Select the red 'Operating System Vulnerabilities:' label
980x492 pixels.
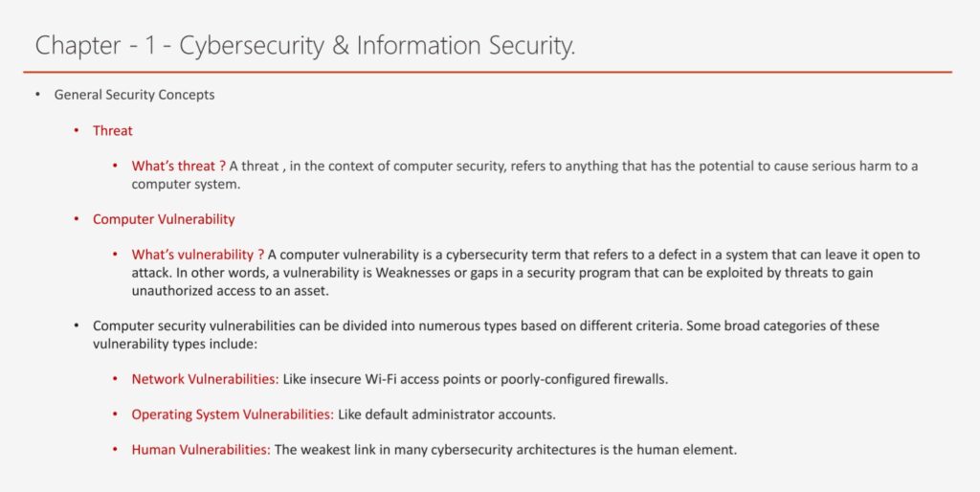click(x=233, y=414)
